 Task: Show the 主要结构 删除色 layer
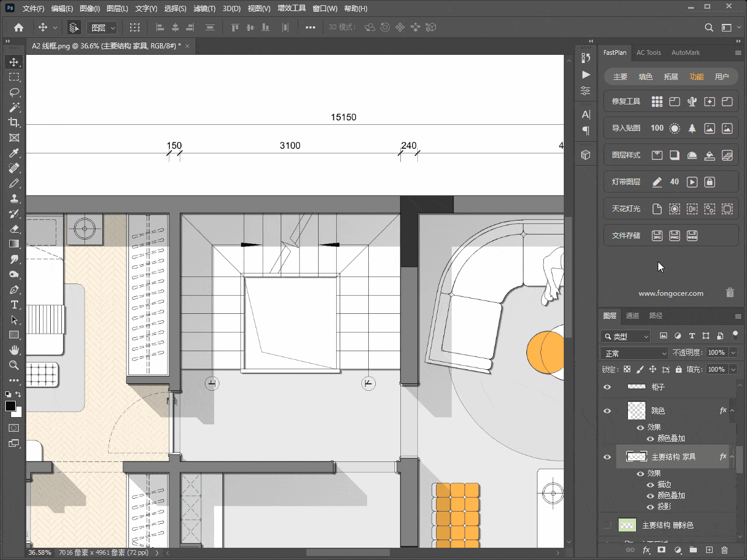[x=607, y=525]
